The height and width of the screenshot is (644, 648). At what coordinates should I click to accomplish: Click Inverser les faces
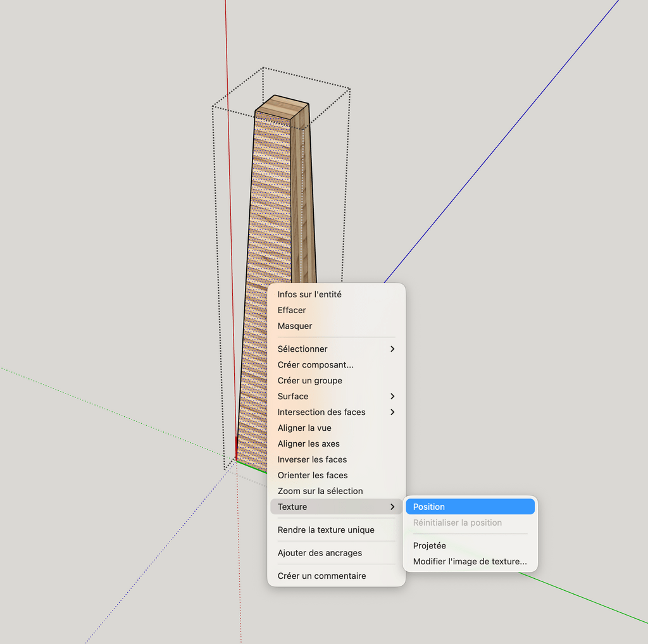point(312,459)
